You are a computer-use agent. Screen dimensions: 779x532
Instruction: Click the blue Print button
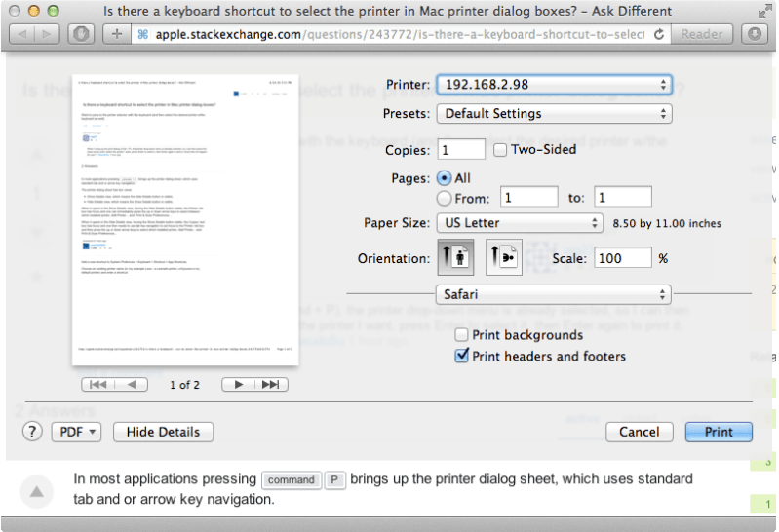pyautogui.click(x=719, y=432)
